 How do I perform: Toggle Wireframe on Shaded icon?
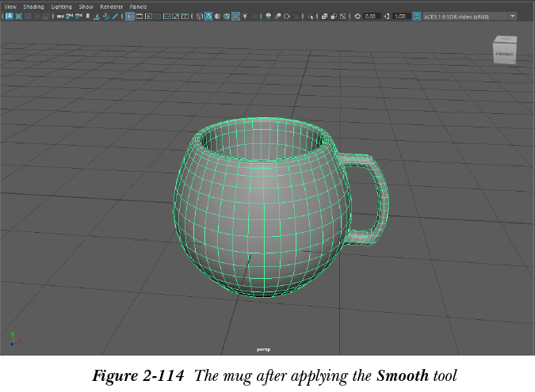227,16
